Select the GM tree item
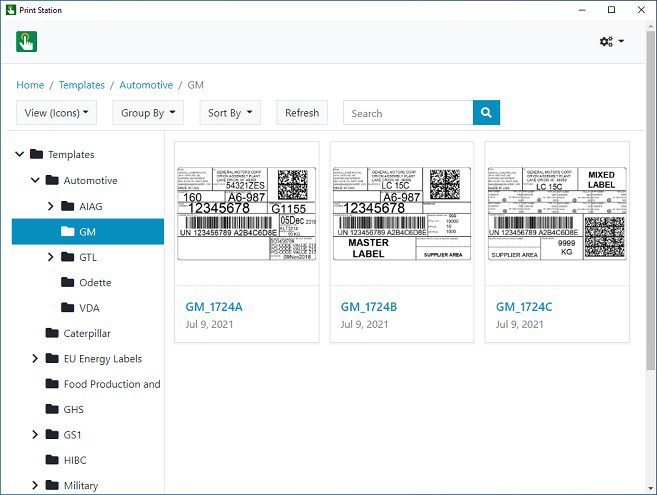 [88, 231]
